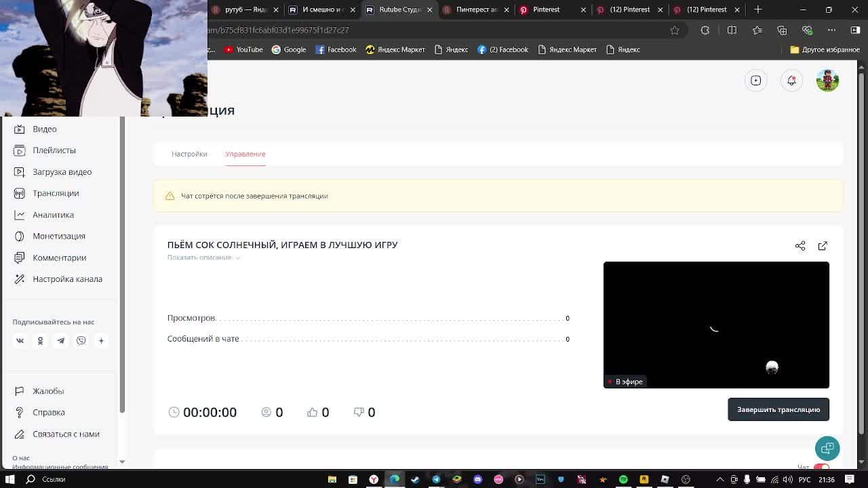The image size is (868, 488).
Task: Click the Zen star social icon
Action: [x=101, y=341]
